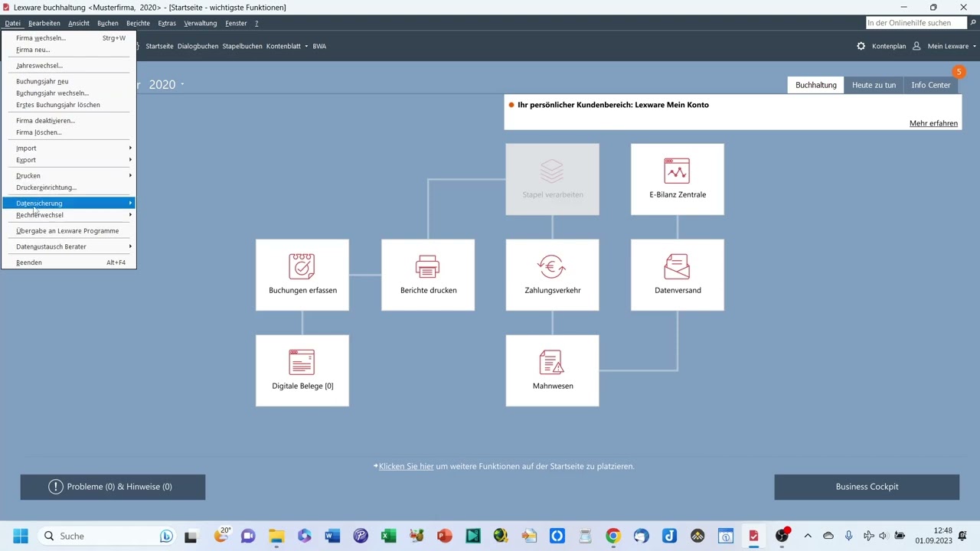The image size is (980, 551).
Task: Open the Mahnwesen tile
Action: [552, 370]
